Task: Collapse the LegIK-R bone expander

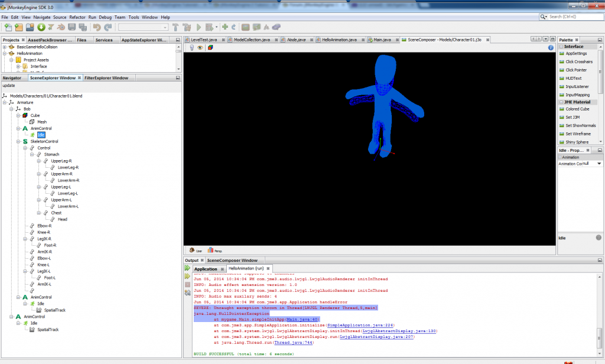Action: 25,239
